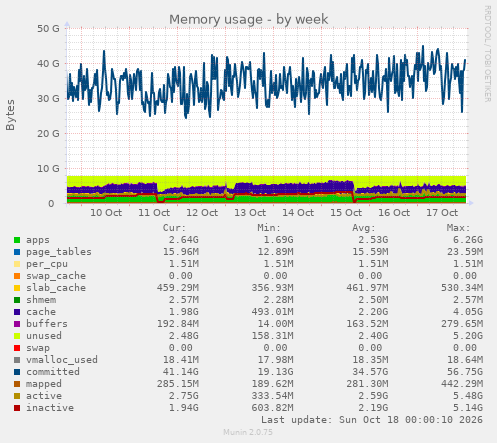Click the 'Bytes' vertical axis label

(10, 115)
